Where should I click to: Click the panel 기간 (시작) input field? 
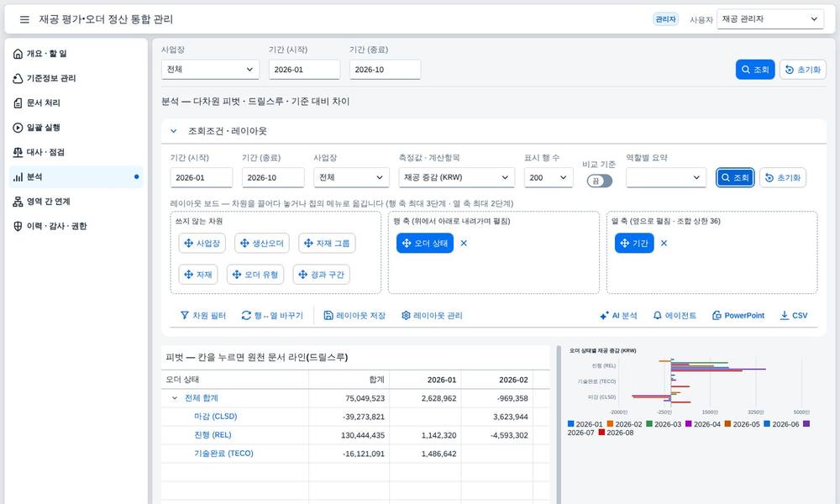[x=202, y=177]
